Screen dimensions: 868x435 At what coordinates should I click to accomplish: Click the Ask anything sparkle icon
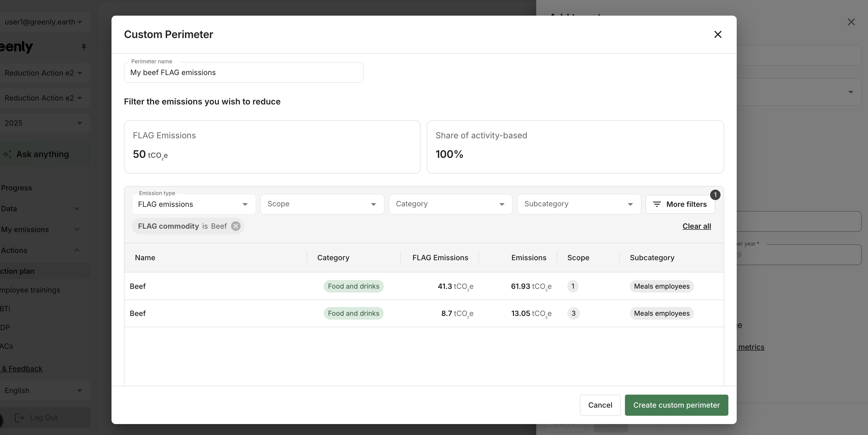(x=7, y=154)
